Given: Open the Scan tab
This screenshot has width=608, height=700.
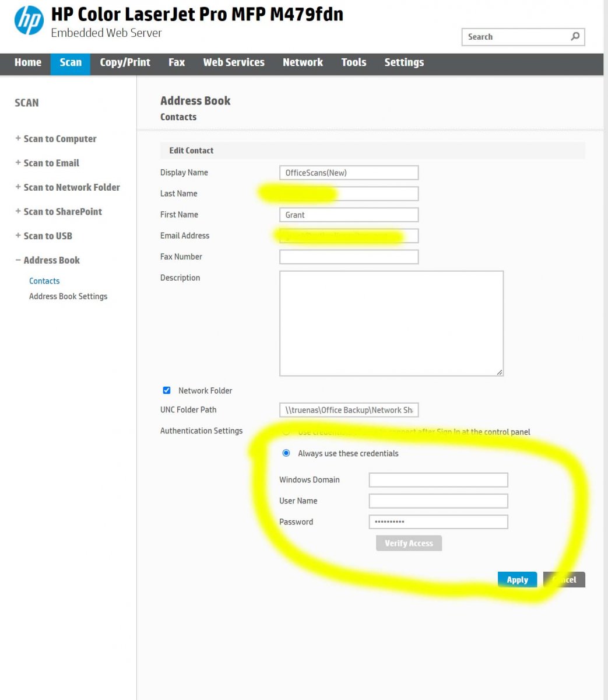Looking at the screenshot, I should tap(71, 64).
